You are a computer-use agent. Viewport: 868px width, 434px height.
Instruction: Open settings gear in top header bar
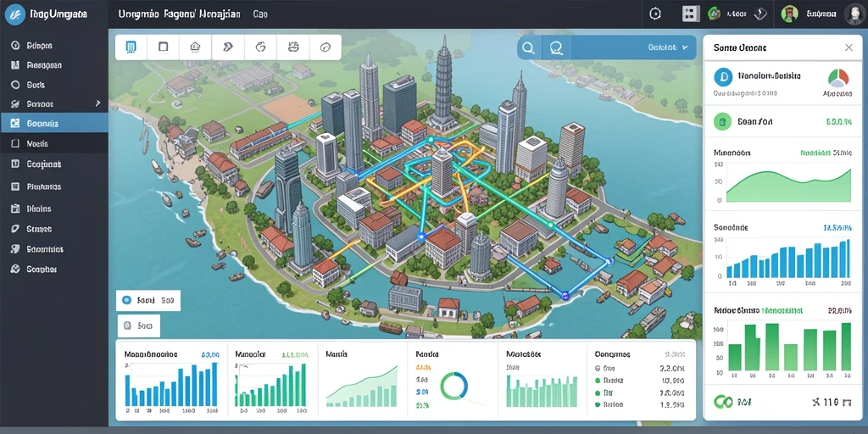[655, 14]
